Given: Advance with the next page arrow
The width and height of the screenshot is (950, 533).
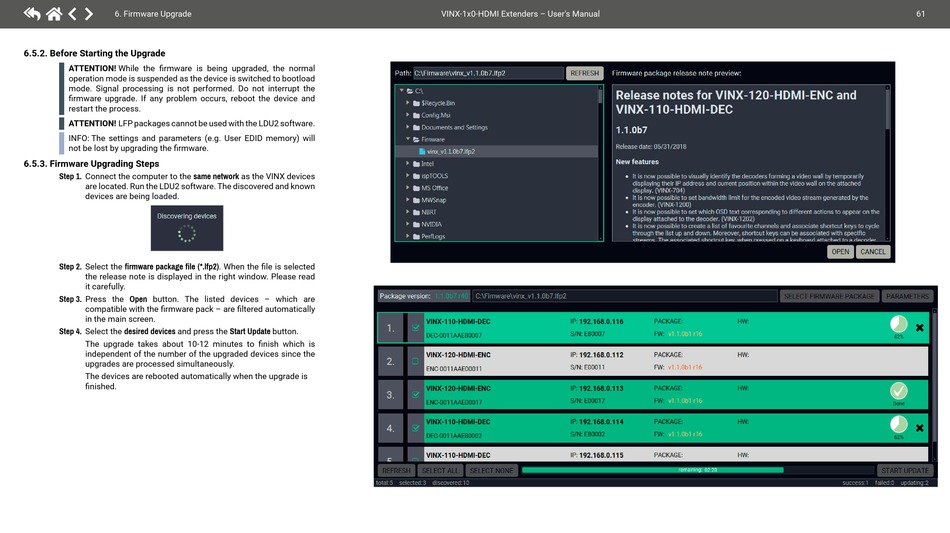Looking at the screenshot, I should coord(88,13).
